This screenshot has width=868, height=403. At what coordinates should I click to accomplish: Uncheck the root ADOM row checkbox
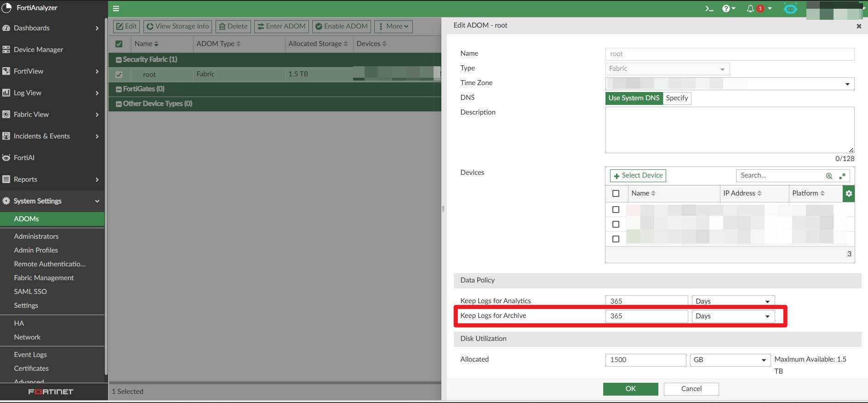click(119, 75)
